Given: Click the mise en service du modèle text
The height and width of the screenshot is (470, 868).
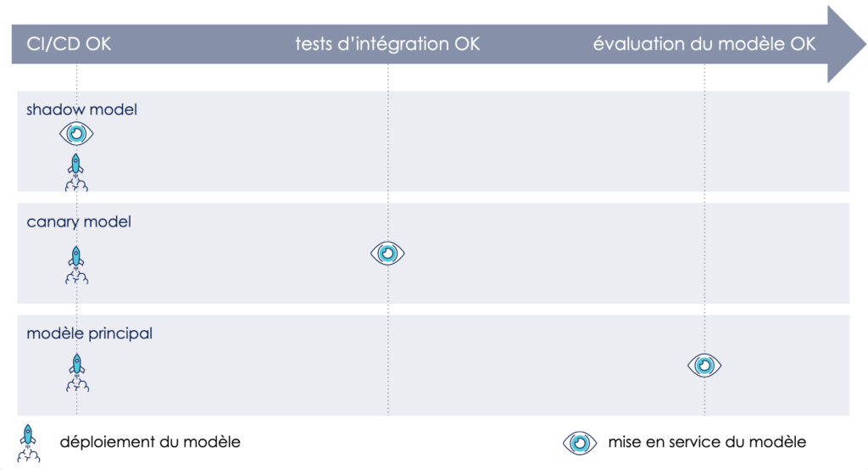Looking at the screenshot, I should (x=706, y=442).
